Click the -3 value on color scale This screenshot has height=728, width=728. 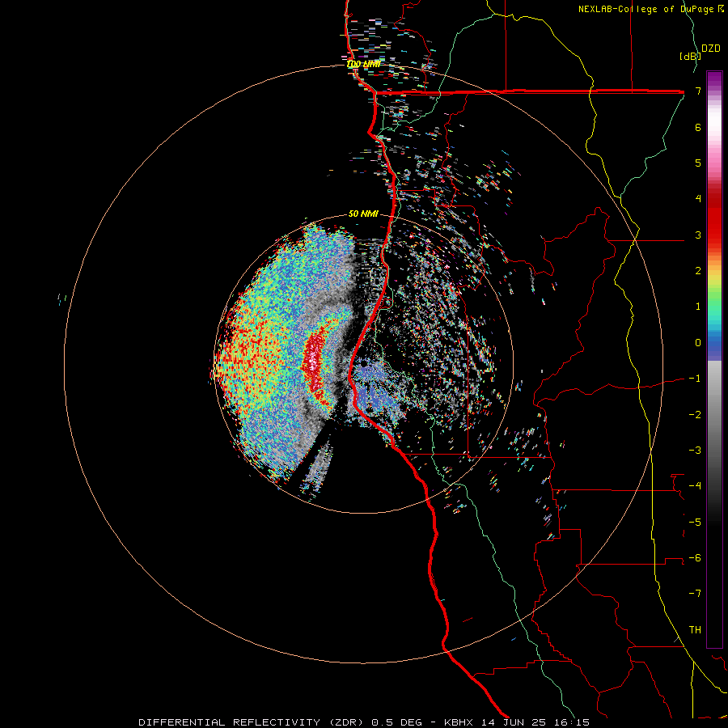tap(695, 451)
